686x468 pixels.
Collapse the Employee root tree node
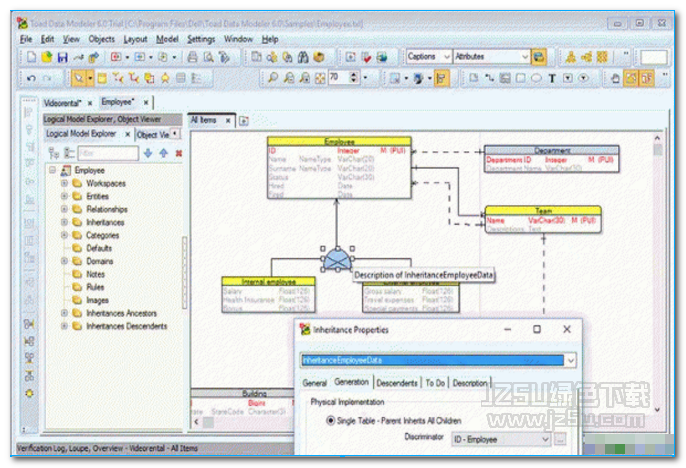point(52,170)
